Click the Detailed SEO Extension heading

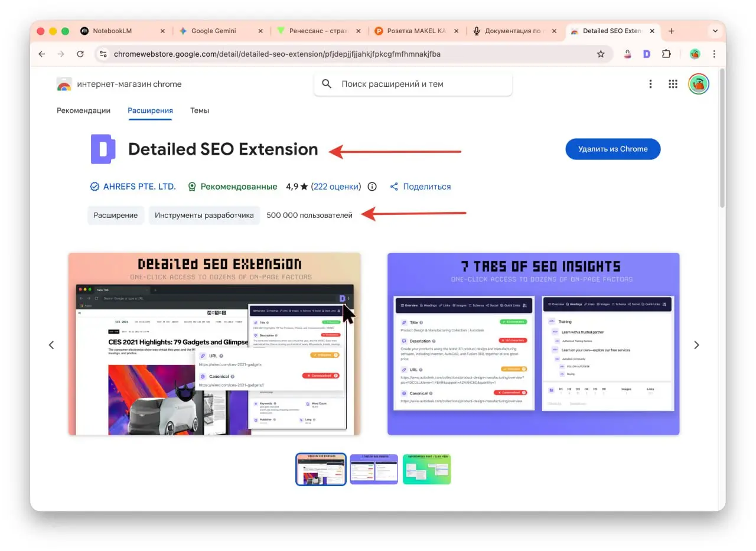click(x=223, y=149)
